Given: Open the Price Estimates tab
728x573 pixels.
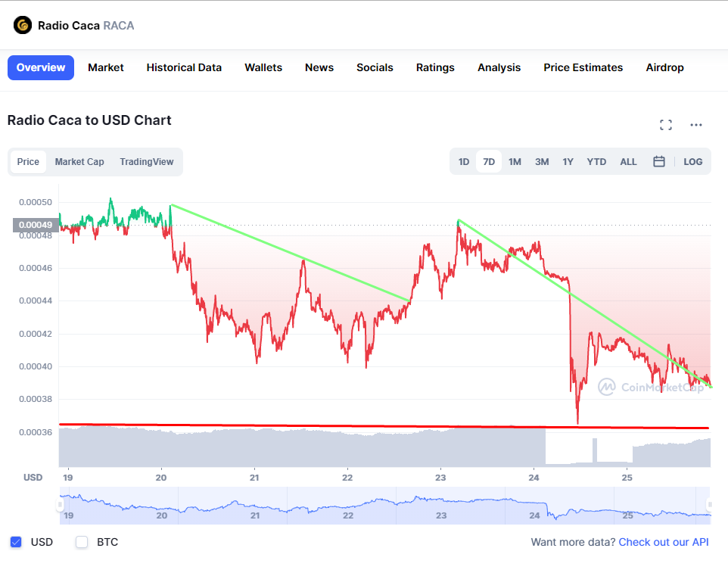Looking at the screenshot, I should tap(583, 67).
